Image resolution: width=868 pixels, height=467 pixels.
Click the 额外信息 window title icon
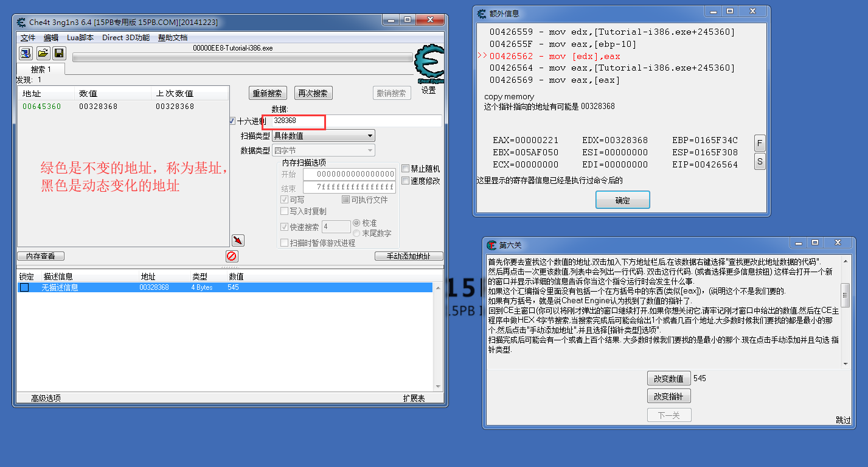(482, 13)
